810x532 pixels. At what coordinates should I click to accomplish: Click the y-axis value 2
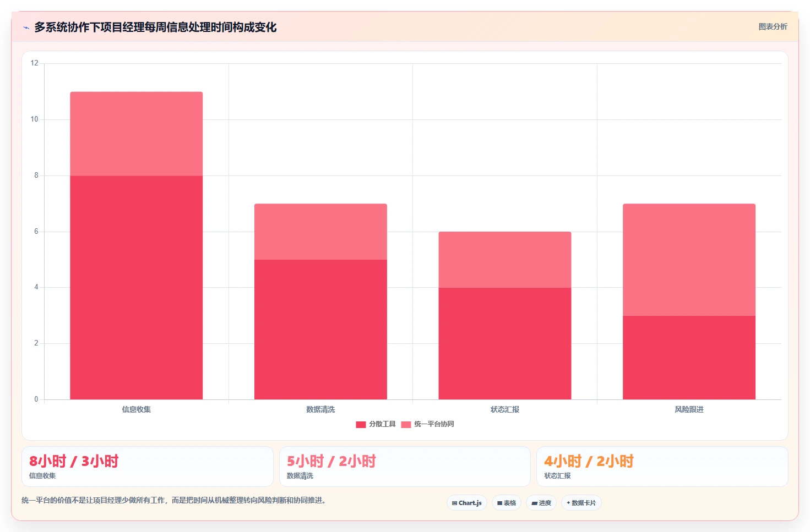36,343
